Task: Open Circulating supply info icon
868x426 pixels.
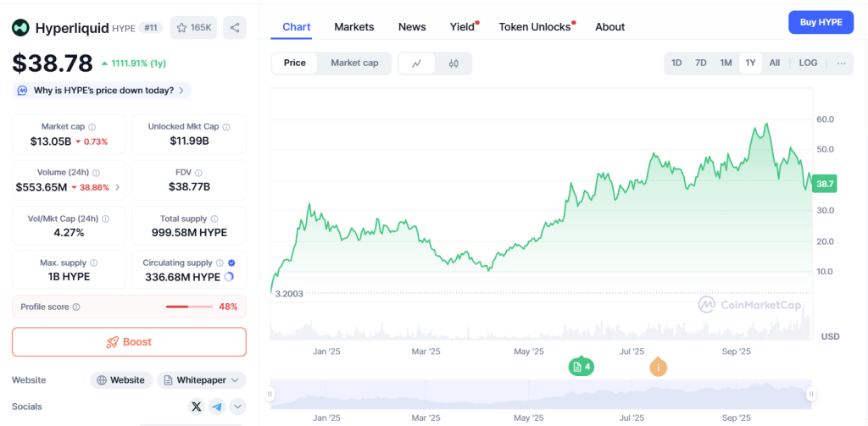Action: pos(220,263)
